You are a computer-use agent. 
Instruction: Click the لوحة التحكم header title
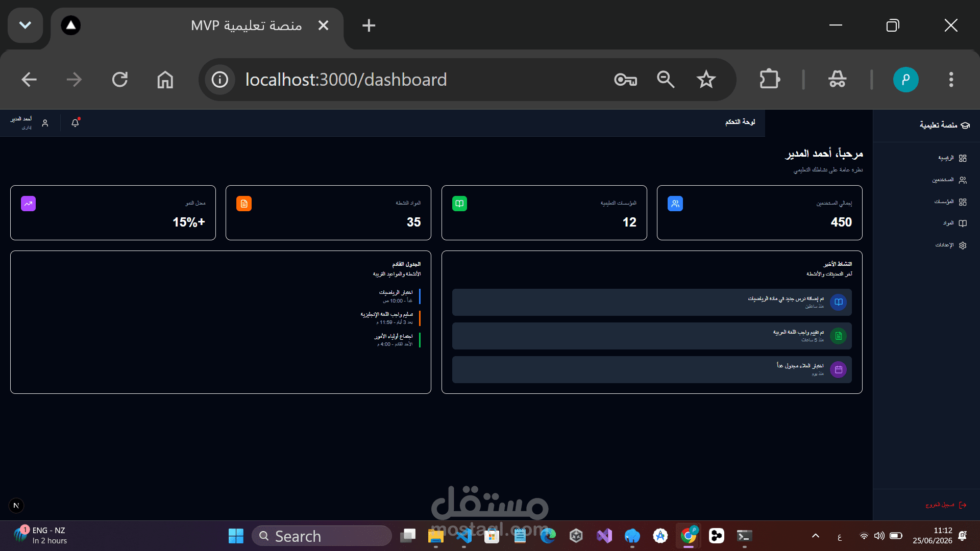(740, 122)
